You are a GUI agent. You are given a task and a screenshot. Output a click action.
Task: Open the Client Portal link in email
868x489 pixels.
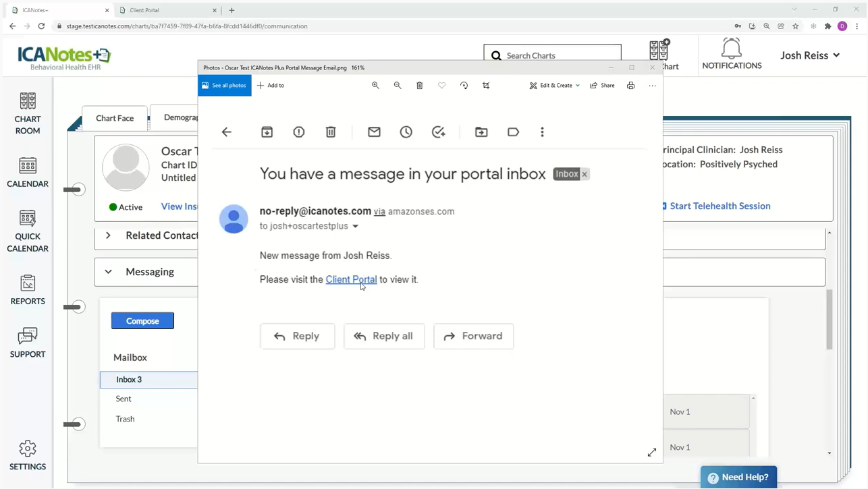351,279
